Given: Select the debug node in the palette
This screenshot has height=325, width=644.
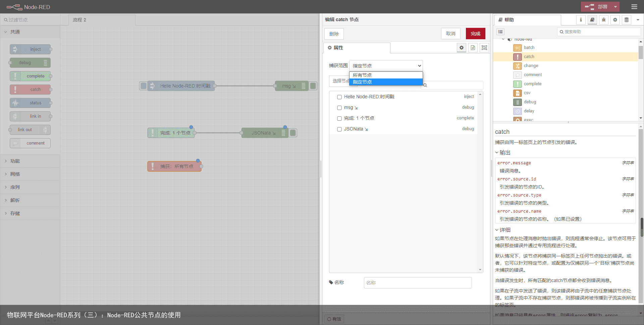Looking at the screenshot, I should coord(30,63).
